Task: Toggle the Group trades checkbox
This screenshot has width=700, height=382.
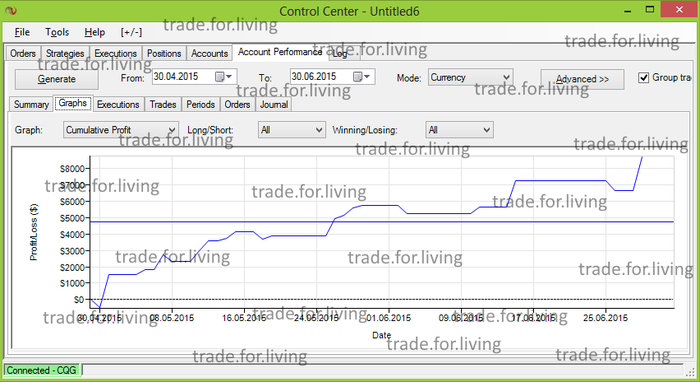Action: click(x=643, y=78)
